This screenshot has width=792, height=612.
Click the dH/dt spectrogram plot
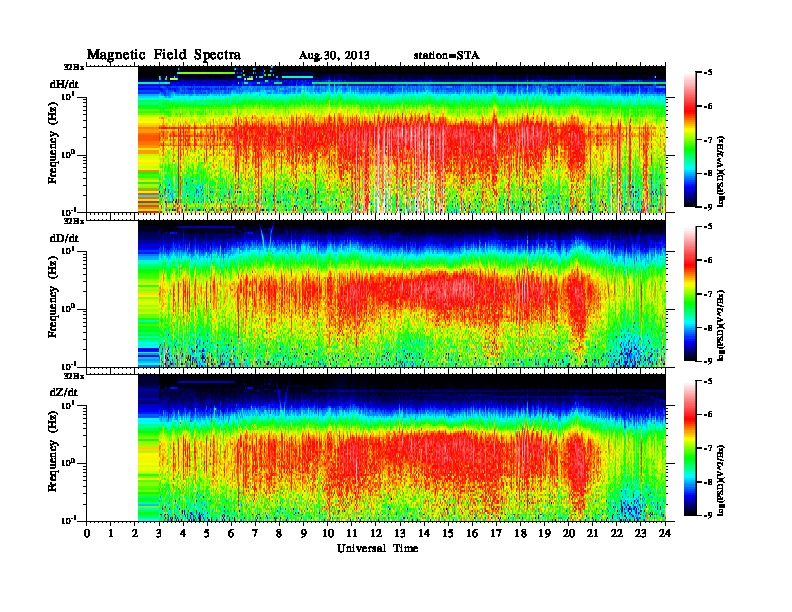click(402, 139)
